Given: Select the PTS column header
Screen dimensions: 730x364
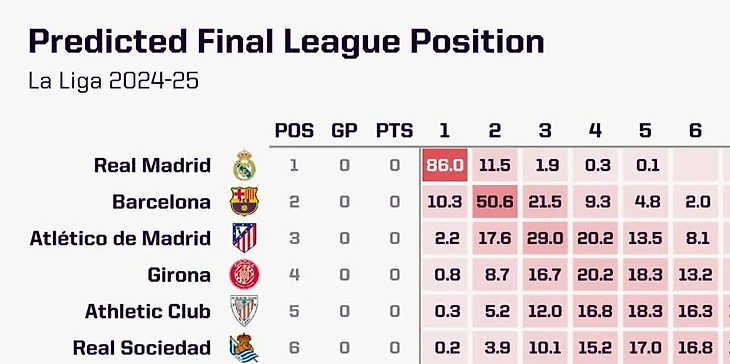Looking at the screenshot, I should coord(395,131).
